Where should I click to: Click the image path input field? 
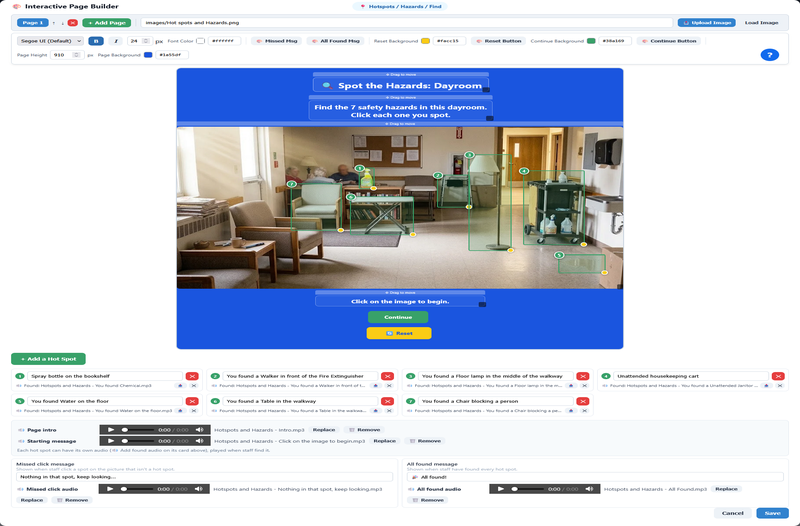pyautogui.click(x=407, y=23)
